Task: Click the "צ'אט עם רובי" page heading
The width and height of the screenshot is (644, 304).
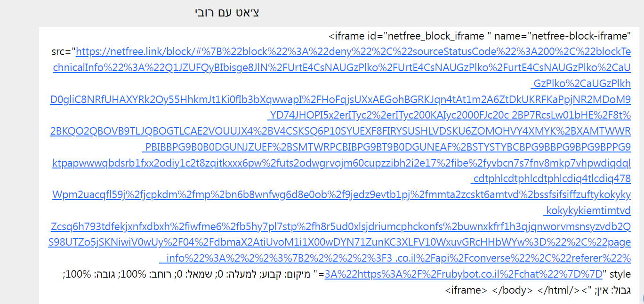Action: pyautogui.click(x=227, y=13)
